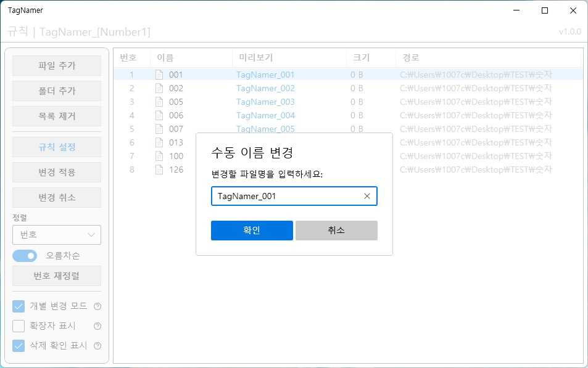Disable the 삭제 확인 표시 checkbox

(19, 346)
